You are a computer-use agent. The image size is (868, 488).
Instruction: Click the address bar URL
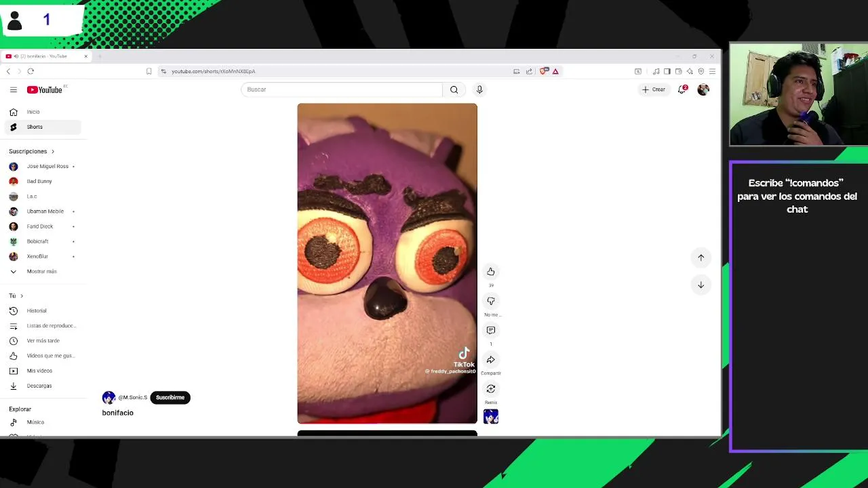[213, 71]
